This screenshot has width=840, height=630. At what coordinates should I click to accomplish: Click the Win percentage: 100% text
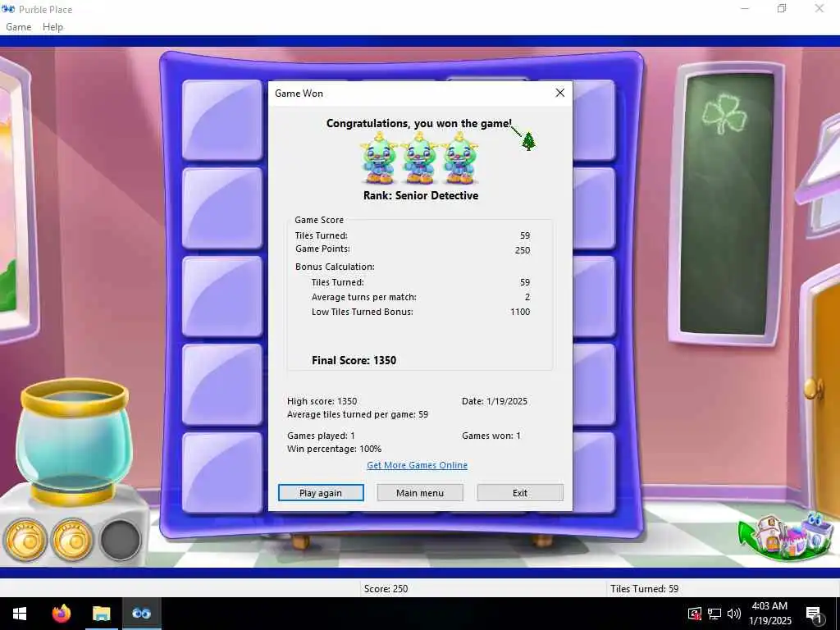tap(335, 449)
